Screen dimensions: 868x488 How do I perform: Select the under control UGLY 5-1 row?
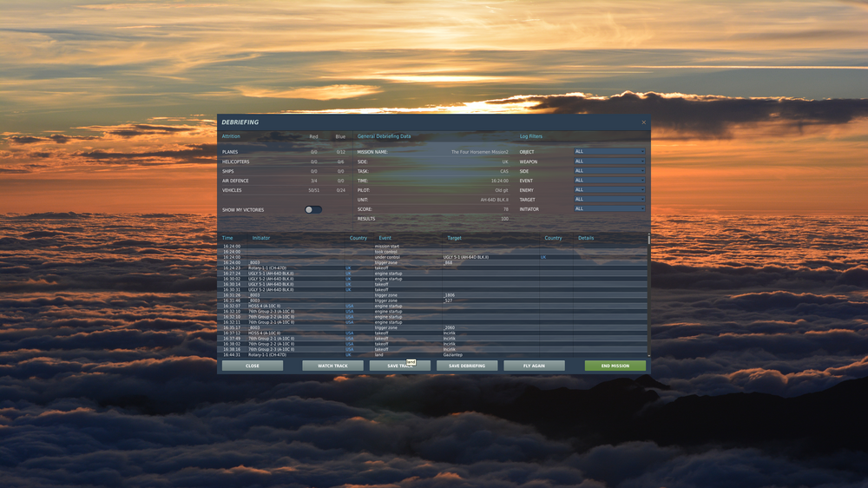434,257
